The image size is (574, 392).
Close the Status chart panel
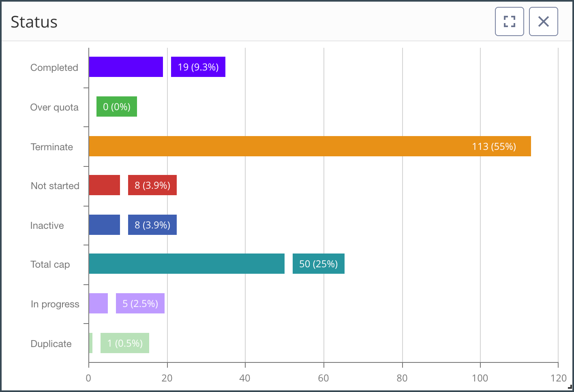(543, 21)
